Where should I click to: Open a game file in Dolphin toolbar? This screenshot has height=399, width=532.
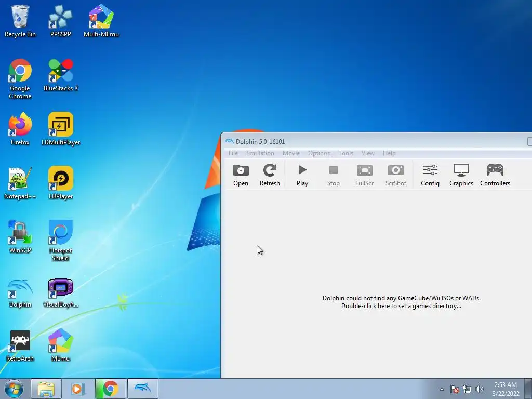(x=241, y=175)
